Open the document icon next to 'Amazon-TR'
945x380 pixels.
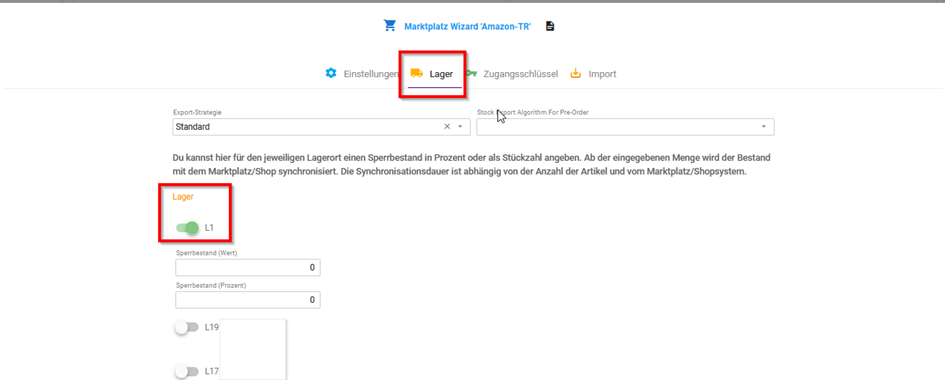550,26
